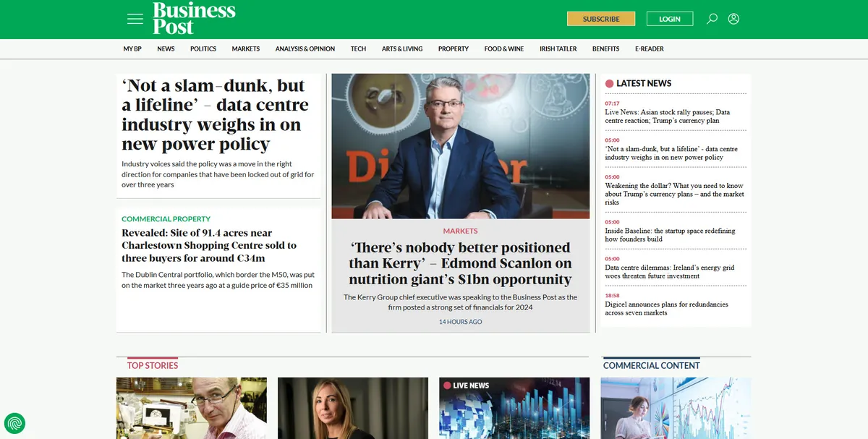Click the Business Post logo

click(x=194, y=19)
